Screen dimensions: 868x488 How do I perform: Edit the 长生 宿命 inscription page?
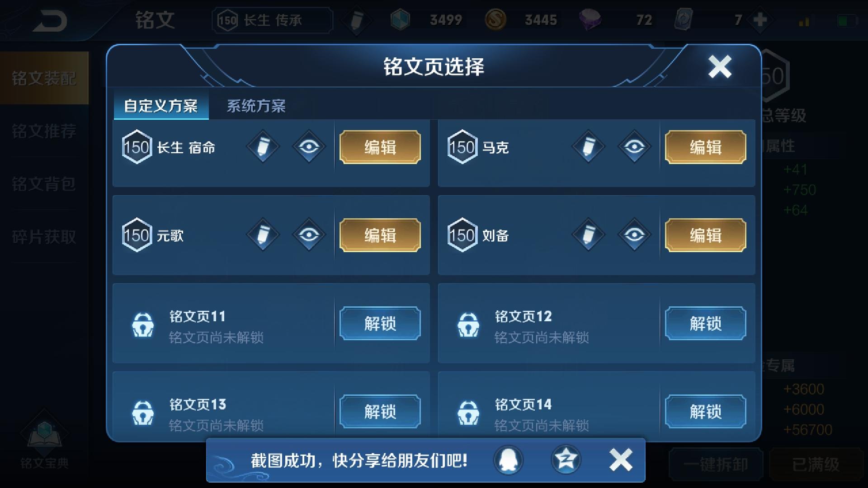tap(380, 147)
